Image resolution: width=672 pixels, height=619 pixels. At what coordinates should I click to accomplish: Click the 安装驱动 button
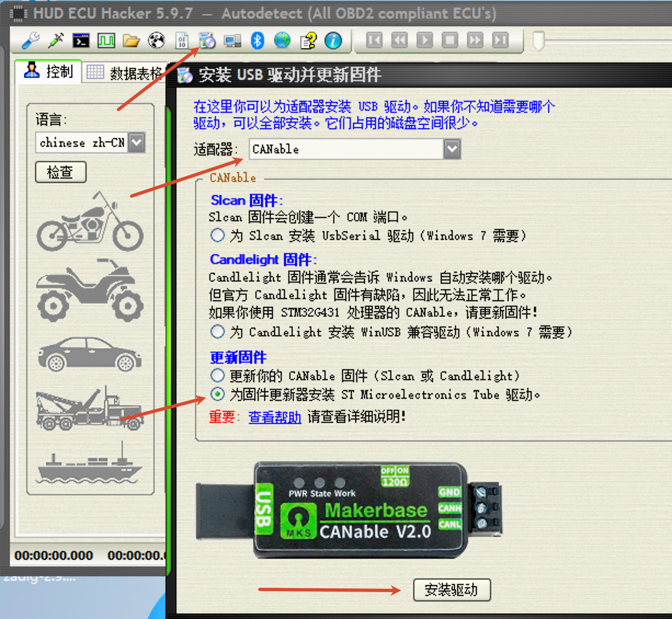coord(452,590)
